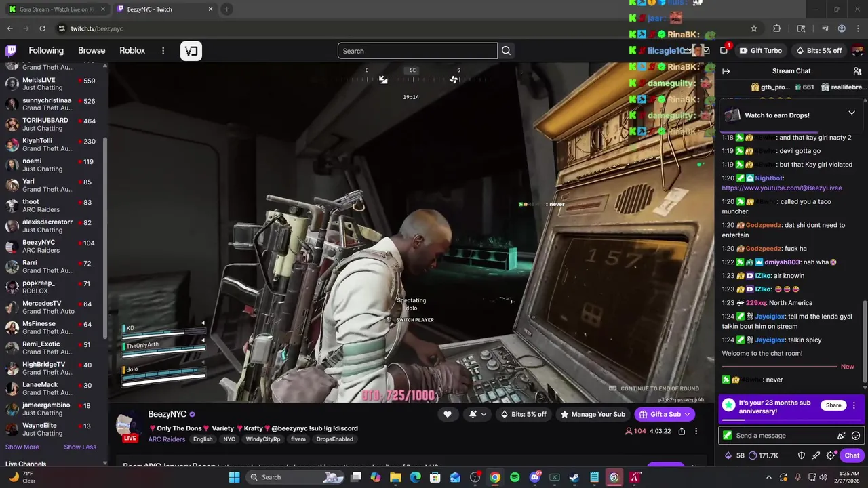Image resolution: width=868 pixels, height=488 pixels.
Task: Click in the Twitch search field
Action: 418,51
